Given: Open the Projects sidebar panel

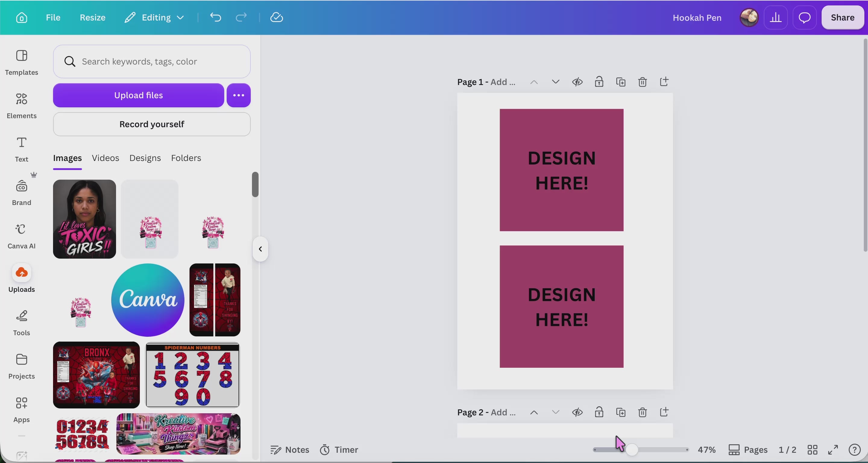Looking at the screenshot, I should (x=22, y=366).
